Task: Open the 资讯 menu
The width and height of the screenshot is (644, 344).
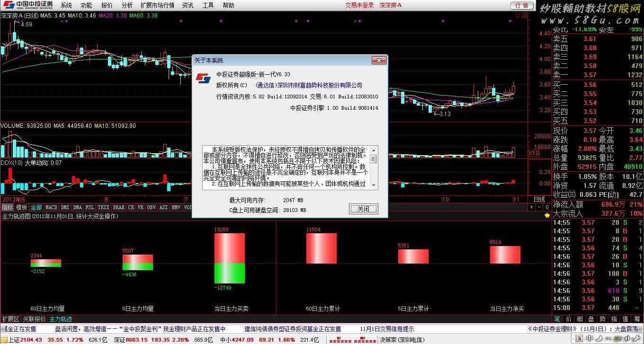Action: 188,5
